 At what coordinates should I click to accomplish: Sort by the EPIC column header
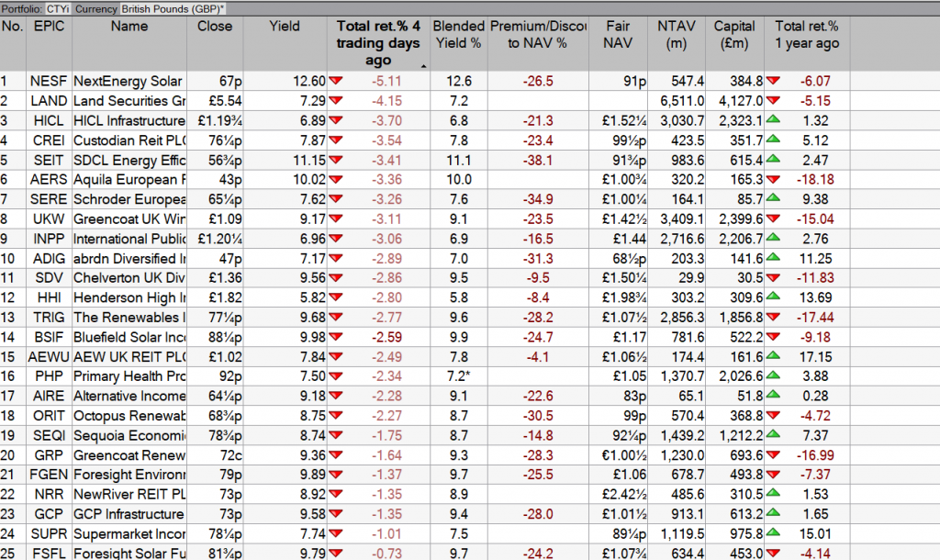click(x=49, y=43)
